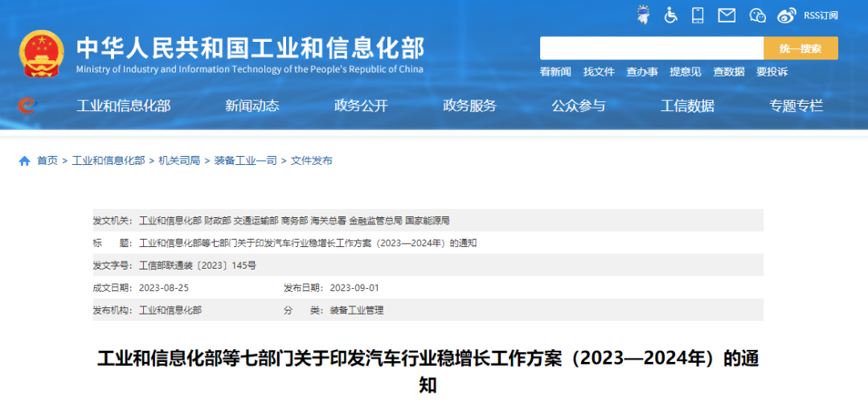This screenshot has width=868, height=403.
Task: Click 装备工业一司 in breadcrumb
Action: click(x=245, y=161)
